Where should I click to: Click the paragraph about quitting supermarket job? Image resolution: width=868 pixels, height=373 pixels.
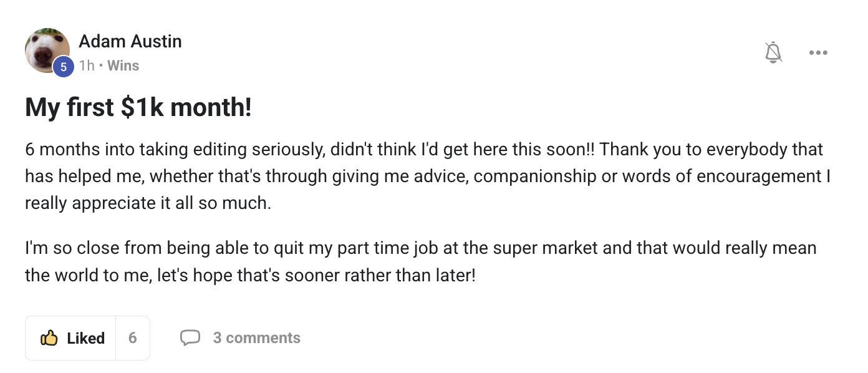pos(420,261)
